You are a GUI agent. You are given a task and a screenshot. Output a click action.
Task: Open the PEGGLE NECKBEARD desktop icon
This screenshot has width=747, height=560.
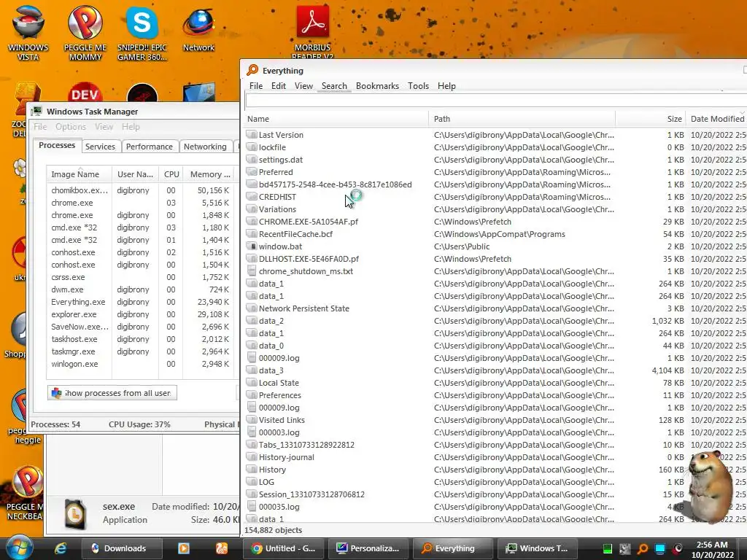24,494
